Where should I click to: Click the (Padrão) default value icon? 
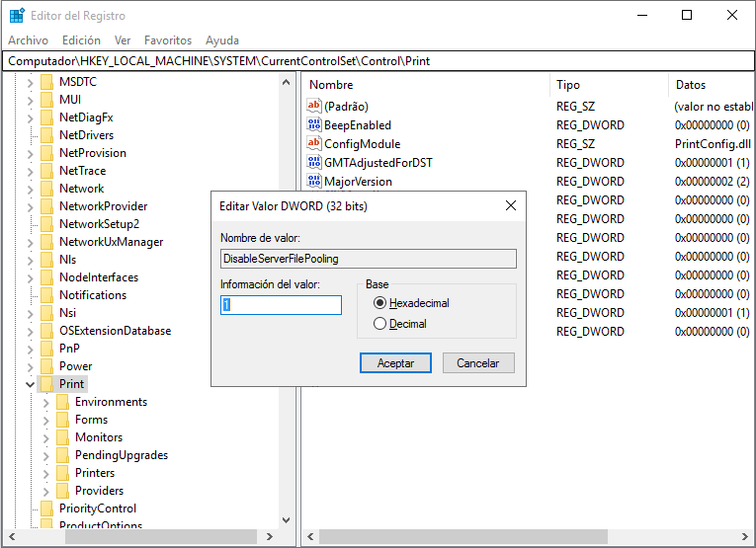(314, 107)
